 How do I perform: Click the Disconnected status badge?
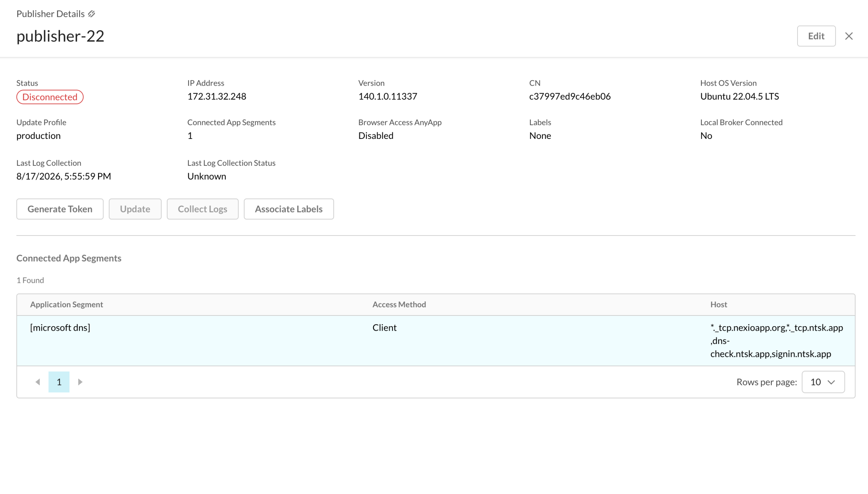[x=50, y=97]
